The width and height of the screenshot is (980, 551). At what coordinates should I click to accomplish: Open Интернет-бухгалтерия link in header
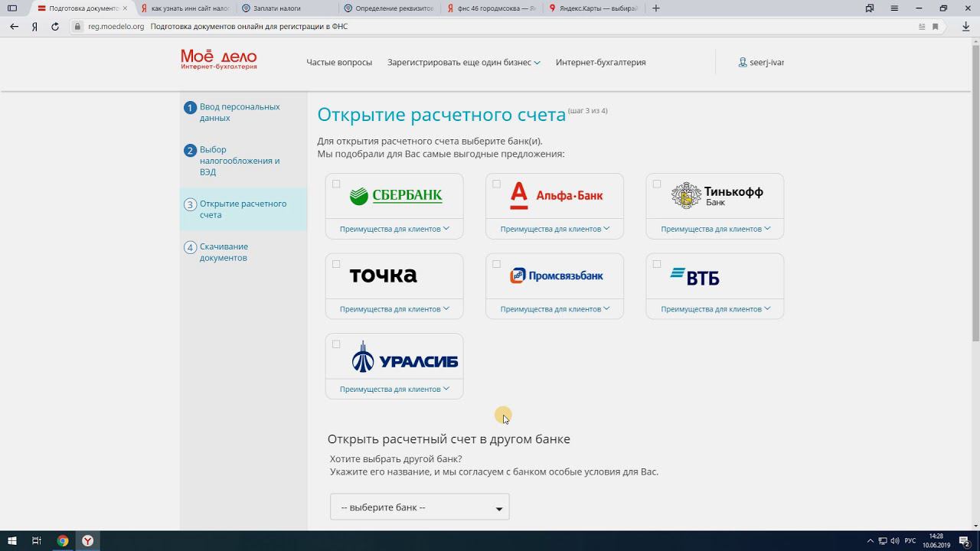pos(601,62)
